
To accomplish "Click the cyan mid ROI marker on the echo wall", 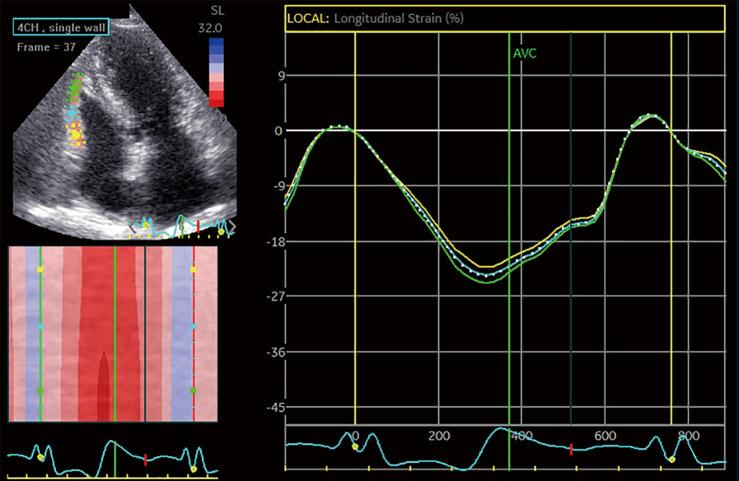I will [x=72, y=113].
